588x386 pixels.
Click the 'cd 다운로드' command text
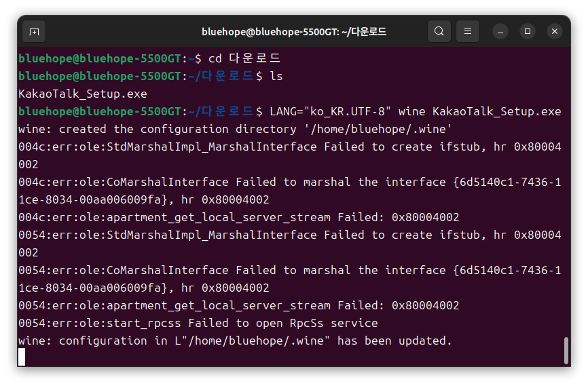point(244,58)
